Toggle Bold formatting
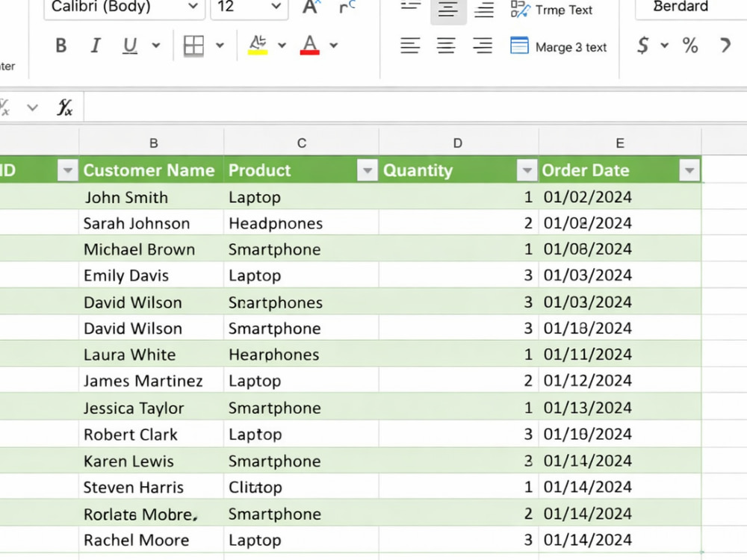 click(61, 46)
